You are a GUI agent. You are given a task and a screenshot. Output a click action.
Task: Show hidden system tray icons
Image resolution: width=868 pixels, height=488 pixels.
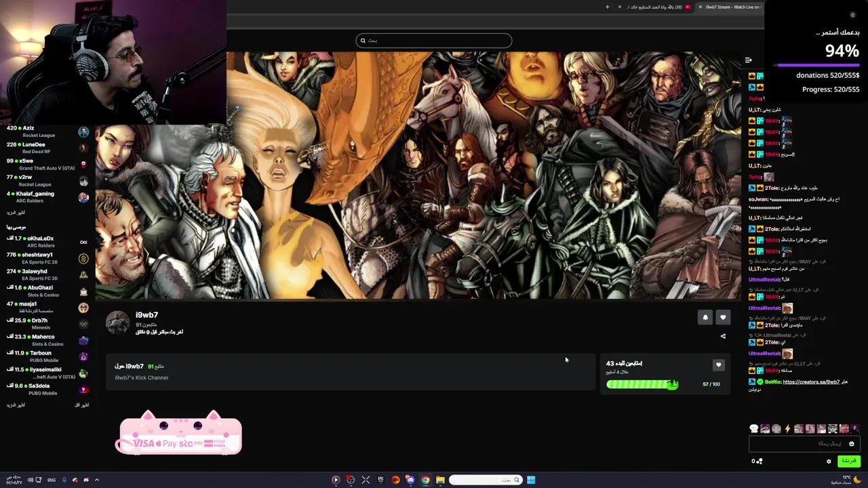coord(96,480)
